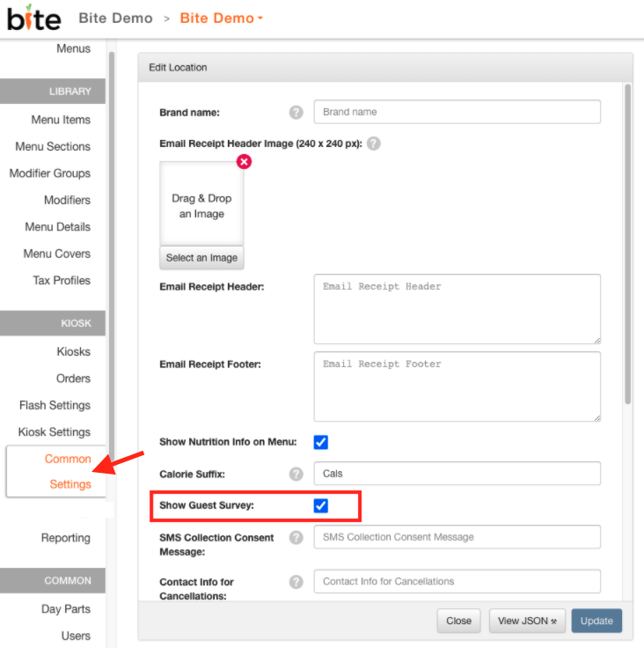Click the Edit Location panel title
The image size is (644, 648).
[178, 68]
